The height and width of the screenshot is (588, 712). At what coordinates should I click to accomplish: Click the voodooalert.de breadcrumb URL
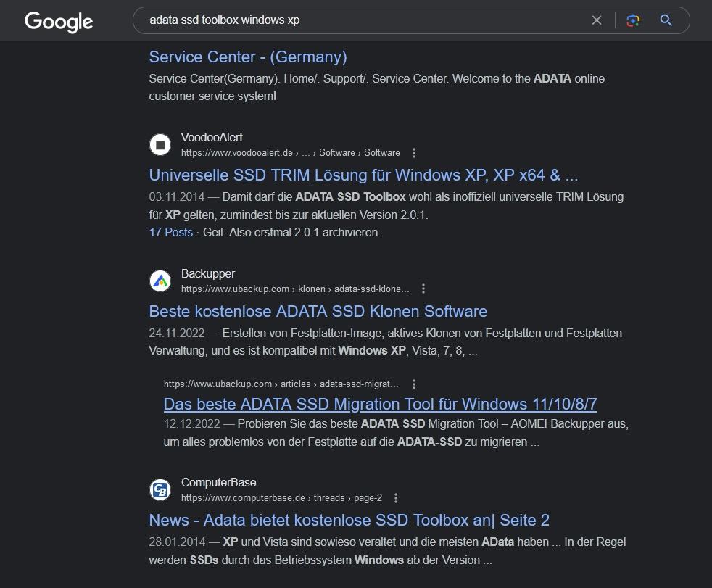tap(291, 153)
